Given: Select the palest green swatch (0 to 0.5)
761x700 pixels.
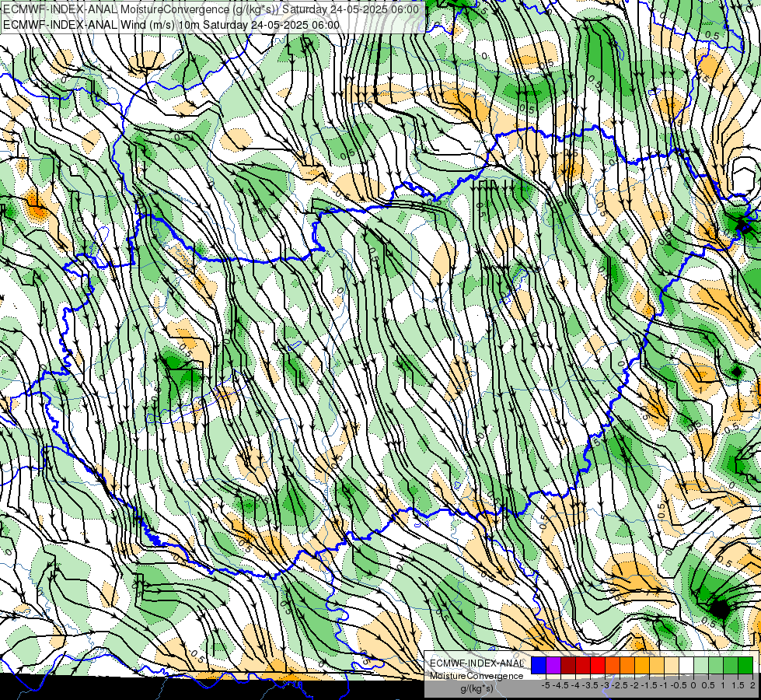Looking at the screenshot, I should (701, 666).
